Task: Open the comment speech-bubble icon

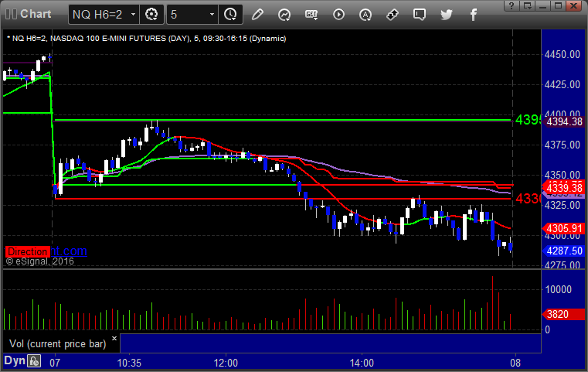Action: pos(420,15)
